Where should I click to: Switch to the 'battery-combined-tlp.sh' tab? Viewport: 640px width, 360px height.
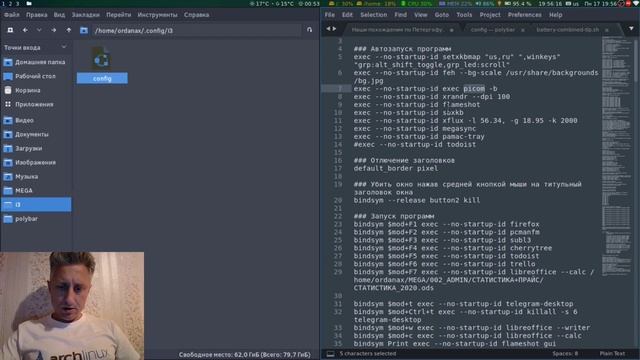click(x=567, y=30)
